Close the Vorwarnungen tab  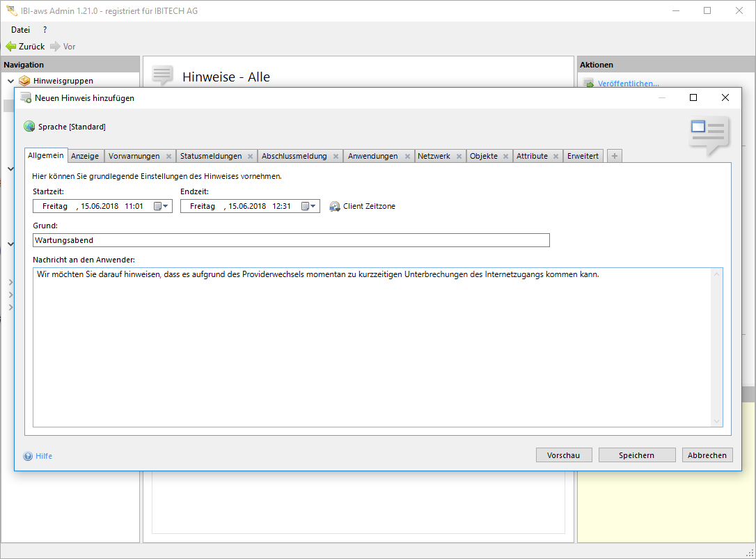pos(168,157)
